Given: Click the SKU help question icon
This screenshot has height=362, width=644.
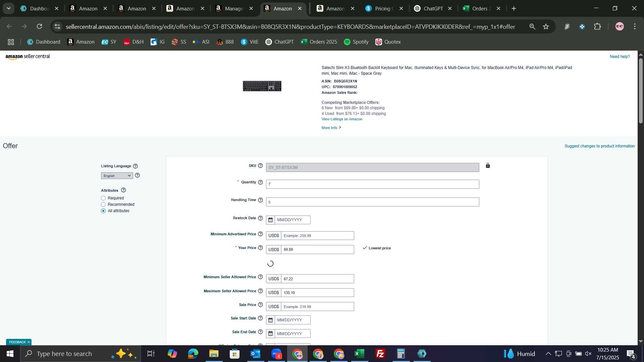Looking at the screenshot, I should (x=260, y=166).
